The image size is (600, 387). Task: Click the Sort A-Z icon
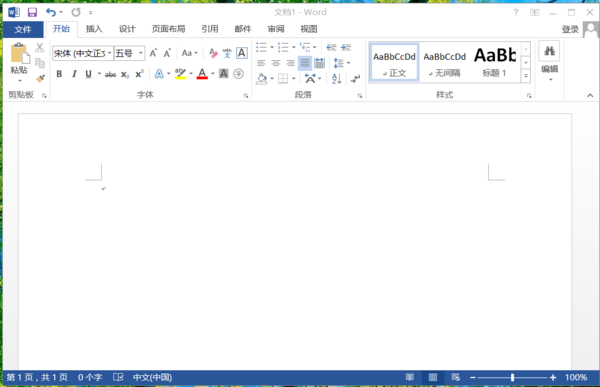click(x=336, y=79)
